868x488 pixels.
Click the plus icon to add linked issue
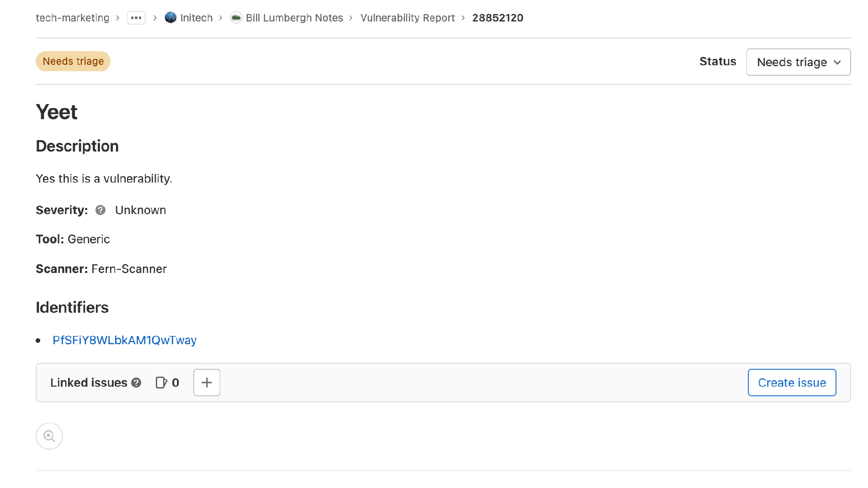[x=206, y=383]
